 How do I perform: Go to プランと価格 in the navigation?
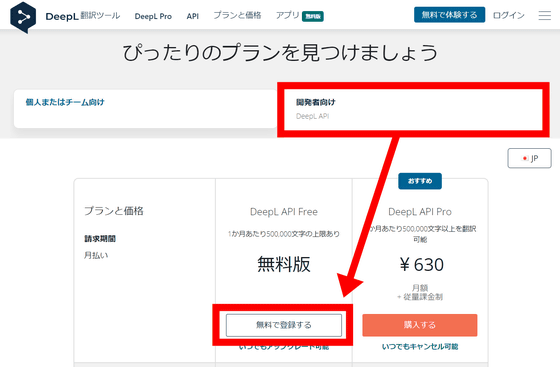(237, 15)
